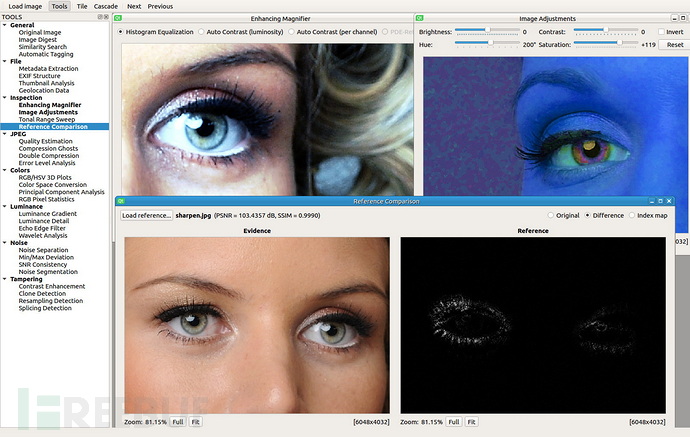
Task: Click the Load reference... button
Action: coord(146,215)
